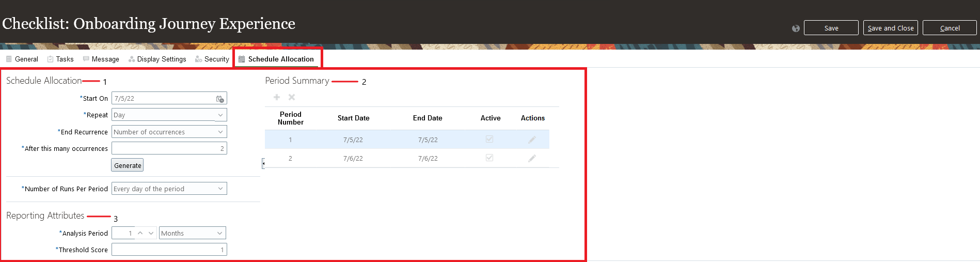Toggle Active checkbox for period 1

tap(489, 139)
